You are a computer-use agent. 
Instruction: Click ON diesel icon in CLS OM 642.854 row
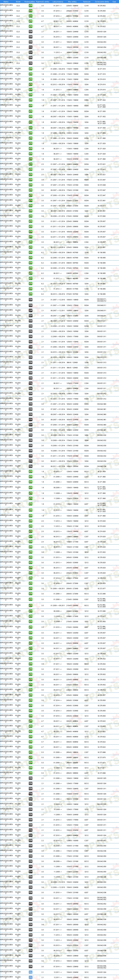30,47
